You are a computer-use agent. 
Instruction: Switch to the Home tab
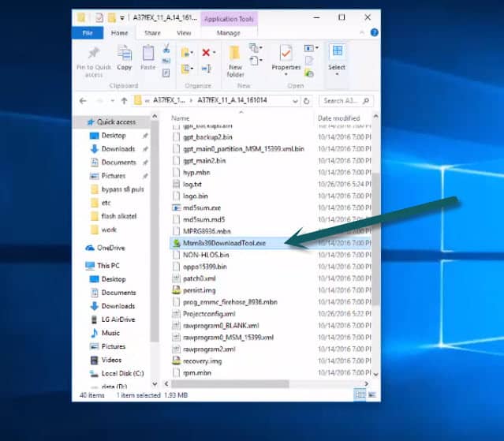tap(120, 33)
